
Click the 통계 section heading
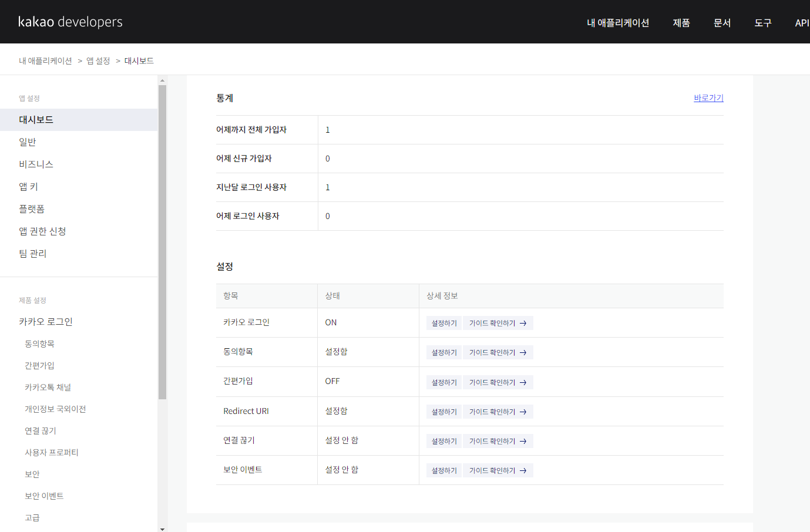tap(225, 98)
